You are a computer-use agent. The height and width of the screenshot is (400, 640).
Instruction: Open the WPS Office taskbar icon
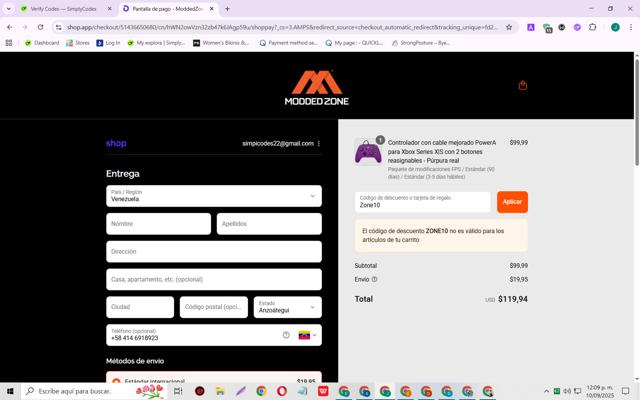[x=323, y=391]
